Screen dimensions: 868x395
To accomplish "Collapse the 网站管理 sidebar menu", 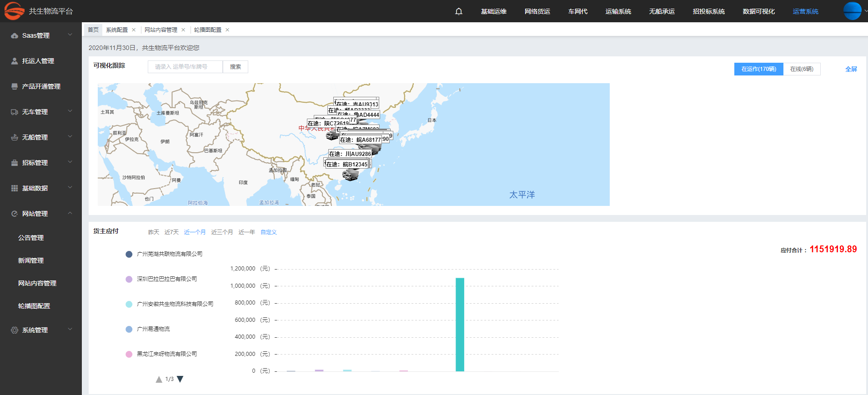I will [x=70, y=213].
